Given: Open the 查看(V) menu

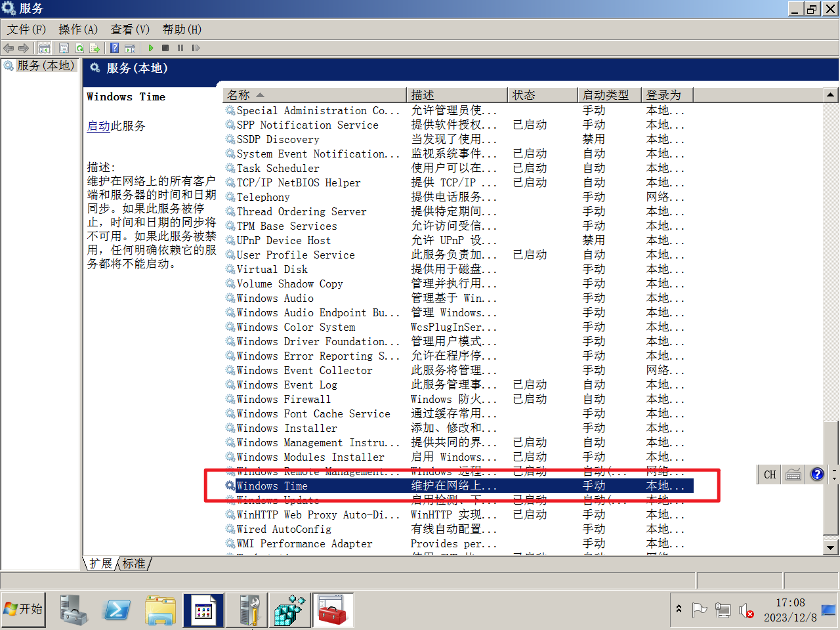Looking at the screenshot, I should tap(130, 30).
